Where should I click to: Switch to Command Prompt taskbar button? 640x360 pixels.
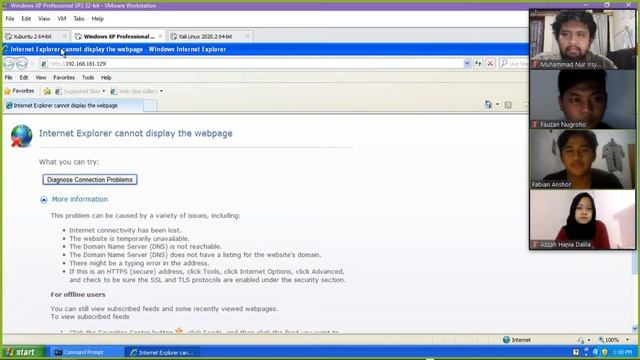tap(86, 352)
